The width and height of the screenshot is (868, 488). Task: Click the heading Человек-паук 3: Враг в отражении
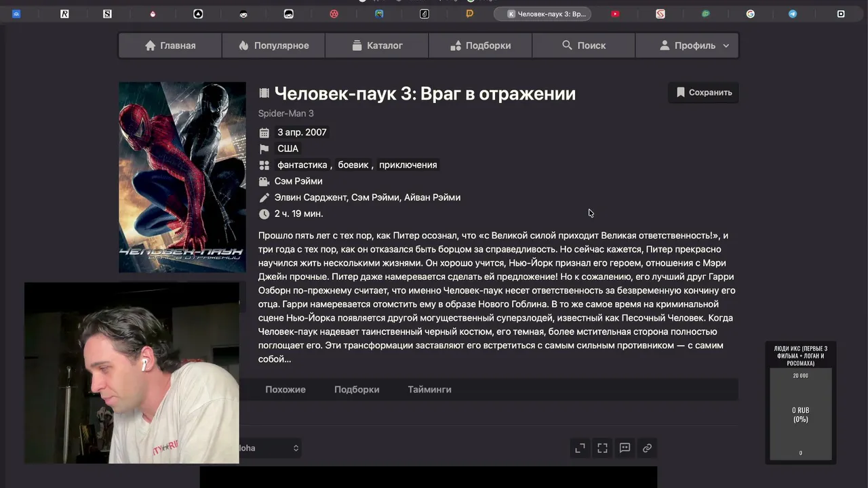(425, 94)
